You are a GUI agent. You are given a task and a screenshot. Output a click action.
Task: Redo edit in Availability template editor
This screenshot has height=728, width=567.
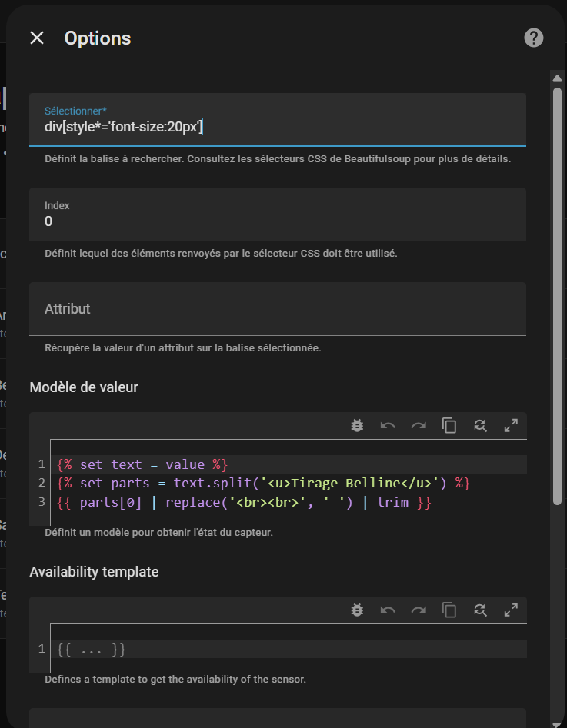click(x=419, y=610)
